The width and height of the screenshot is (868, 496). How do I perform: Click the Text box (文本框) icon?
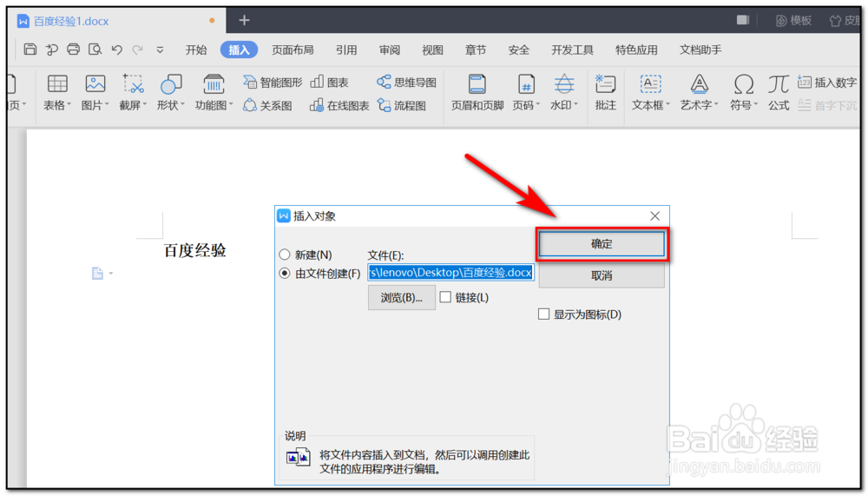[650, 84]
